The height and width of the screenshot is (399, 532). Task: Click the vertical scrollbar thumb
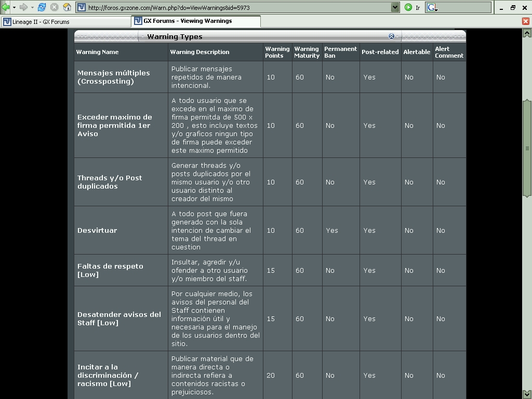click(527, 148)
